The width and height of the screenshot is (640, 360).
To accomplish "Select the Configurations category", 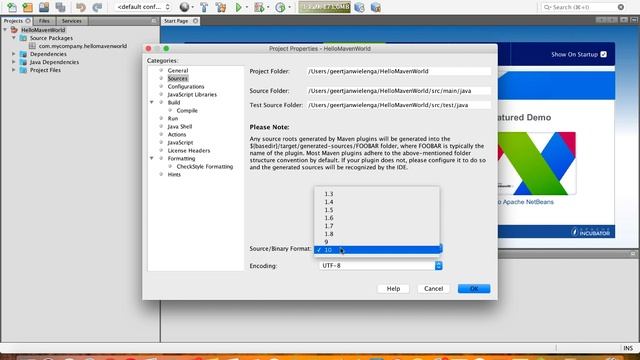I will pyautogui.click(x=186, y=87).
